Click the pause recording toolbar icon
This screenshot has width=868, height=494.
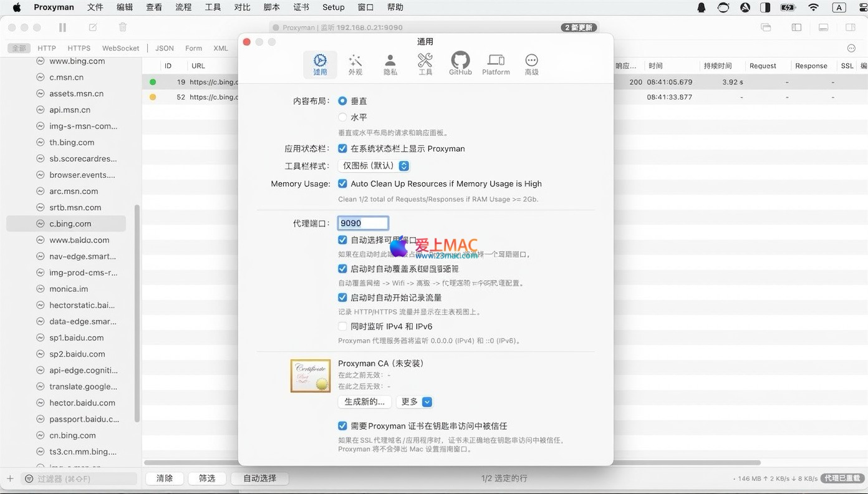coord(62,27)
